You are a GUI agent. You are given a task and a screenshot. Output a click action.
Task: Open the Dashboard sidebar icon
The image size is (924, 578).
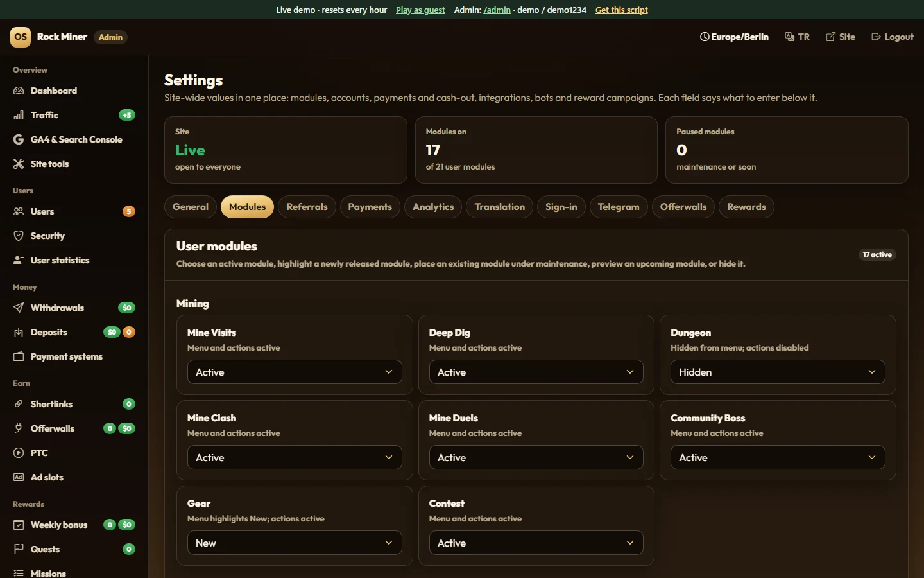19,91
